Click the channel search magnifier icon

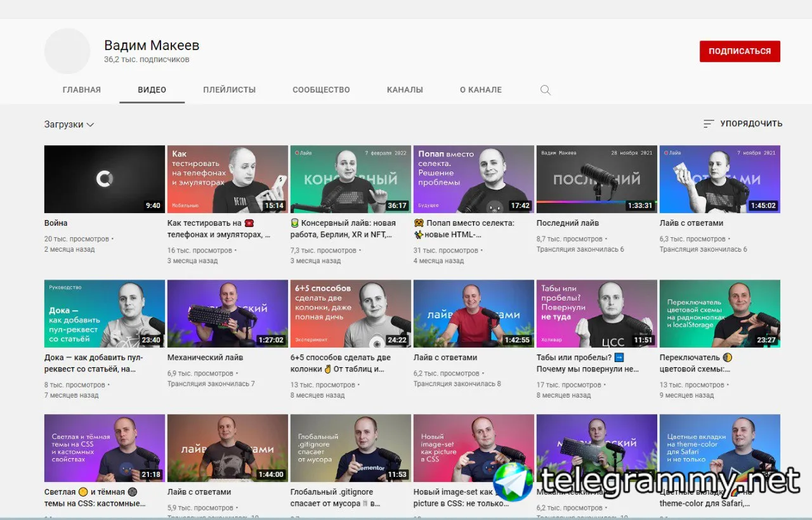pos(545,90)
